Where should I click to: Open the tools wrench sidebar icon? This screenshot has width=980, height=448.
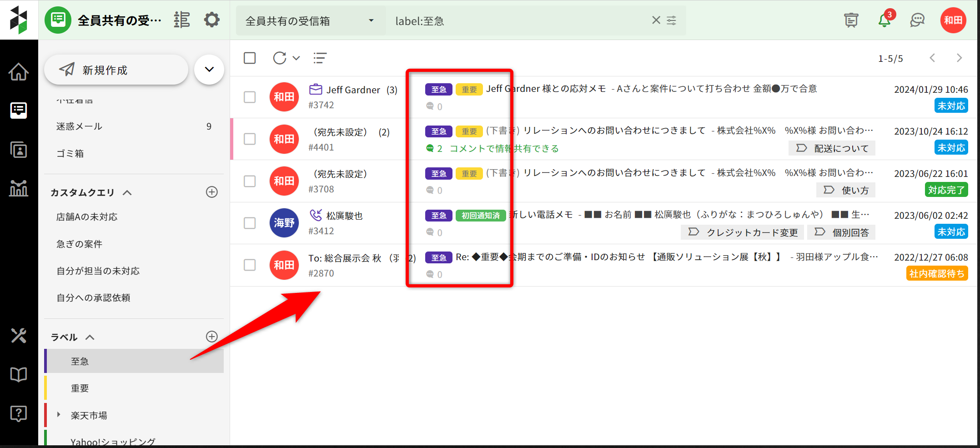(19, 336)
